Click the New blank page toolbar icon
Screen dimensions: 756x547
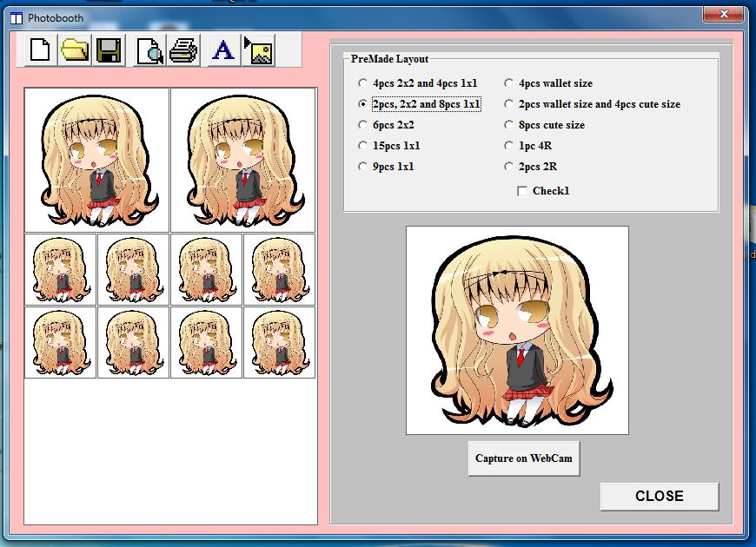pos(40,50)
